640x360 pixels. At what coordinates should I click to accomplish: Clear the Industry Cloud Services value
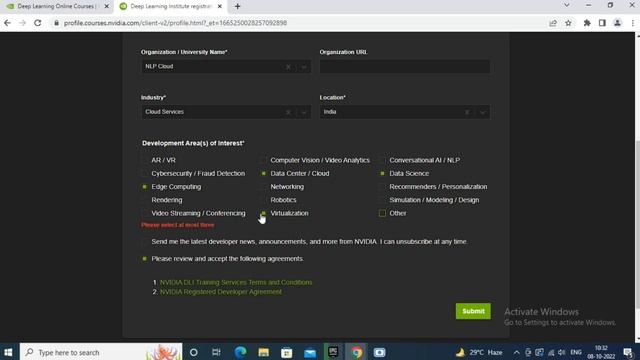click(x=288, y=112)
